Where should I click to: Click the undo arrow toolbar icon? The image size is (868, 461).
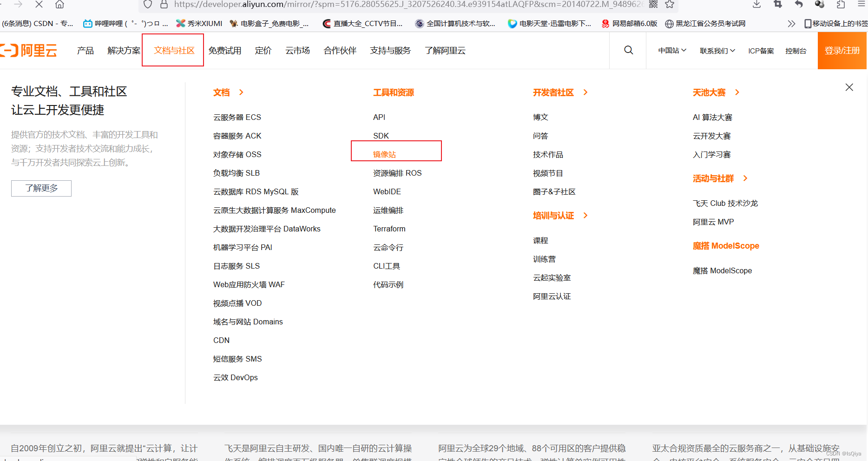point(799,5)
